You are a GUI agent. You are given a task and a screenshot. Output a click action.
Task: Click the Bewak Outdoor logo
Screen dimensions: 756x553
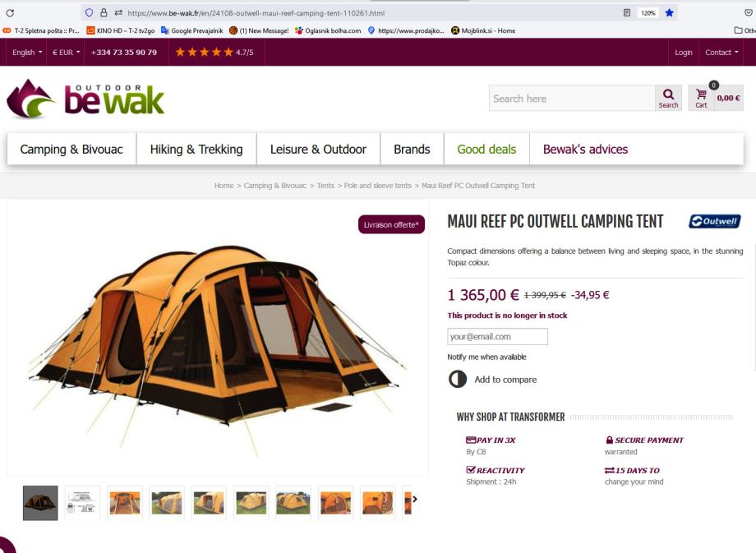pos(85,99)
